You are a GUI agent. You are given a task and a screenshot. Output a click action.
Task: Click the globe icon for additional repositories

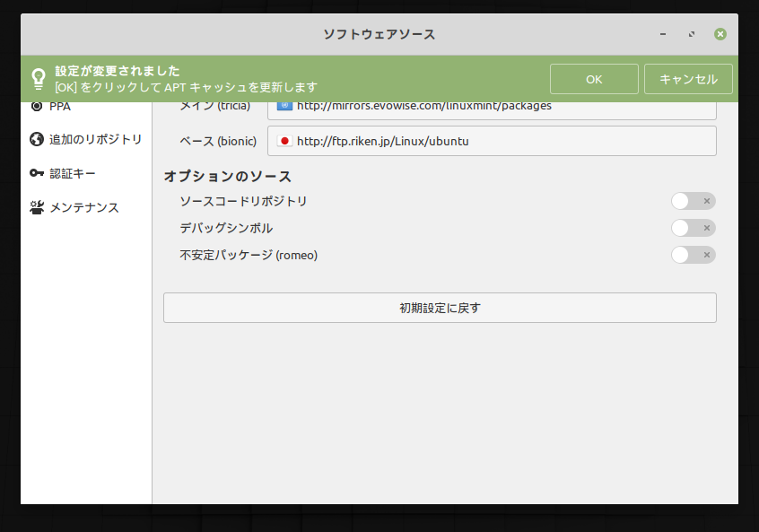(x=36, y=139)
